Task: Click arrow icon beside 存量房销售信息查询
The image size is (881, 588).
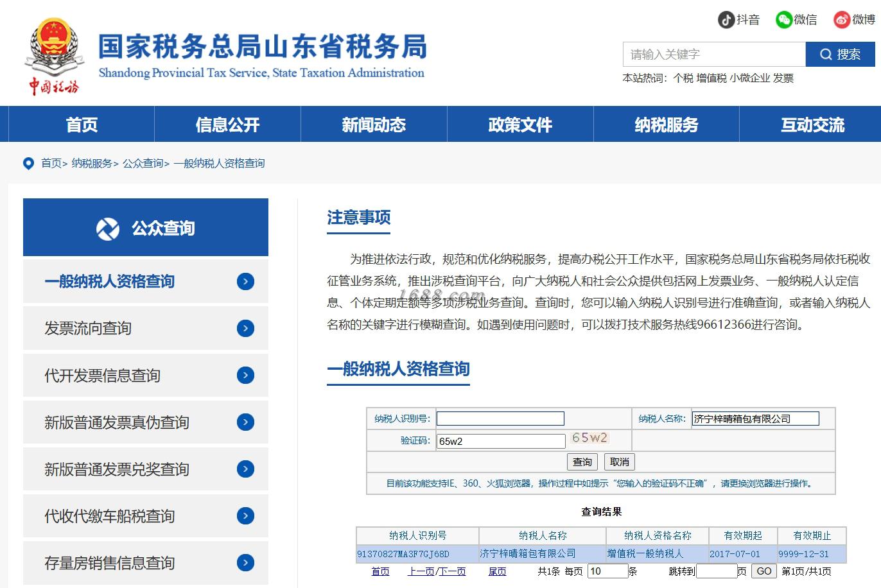Action: coord(245,562)
